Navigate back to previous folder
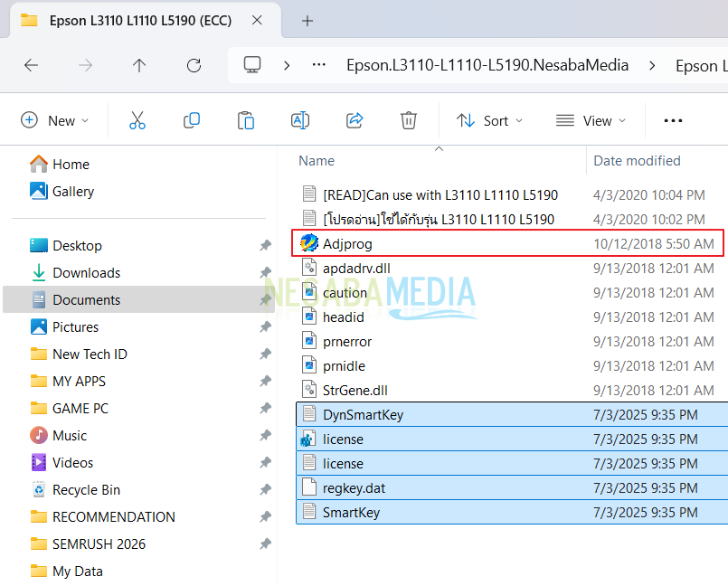This screenshot has height=586, width=728. tap(31, 65)
